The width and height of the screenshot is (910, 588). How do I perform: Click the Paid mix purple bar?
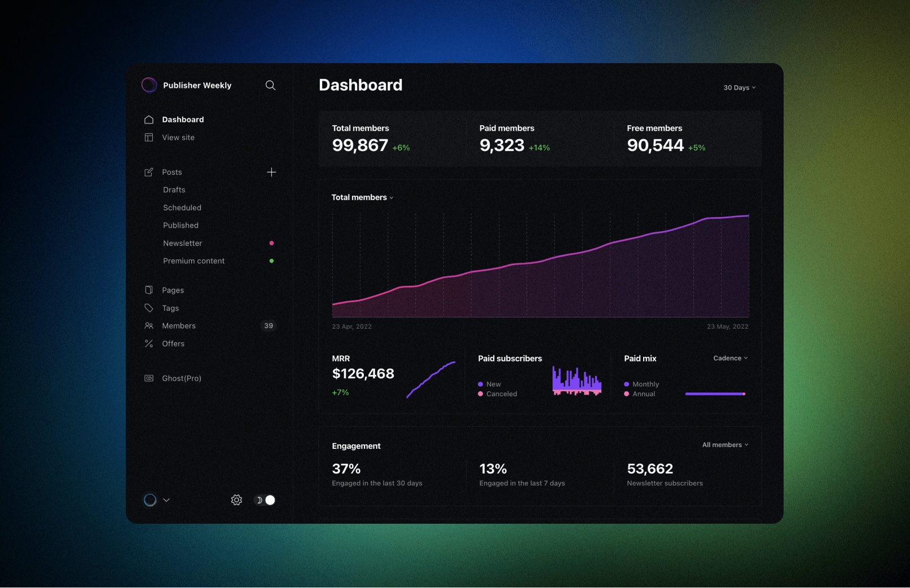[x=715, y=394]
